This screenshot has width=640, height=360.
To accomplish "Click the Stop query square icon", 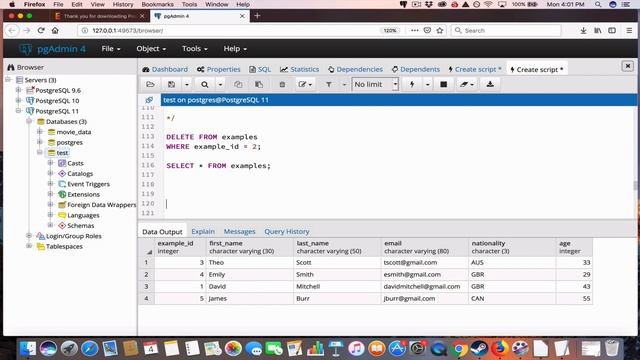I will click(444, 84).
